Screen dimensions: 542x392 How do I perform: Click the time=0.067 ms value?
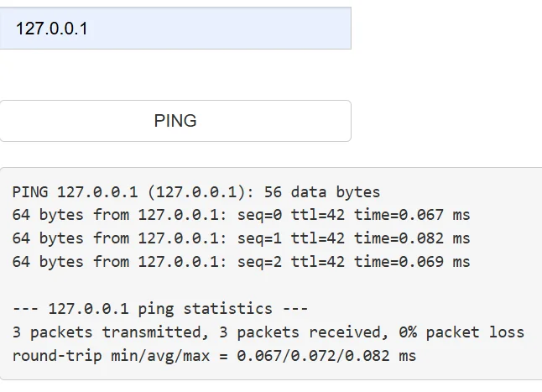click(411, 215)
